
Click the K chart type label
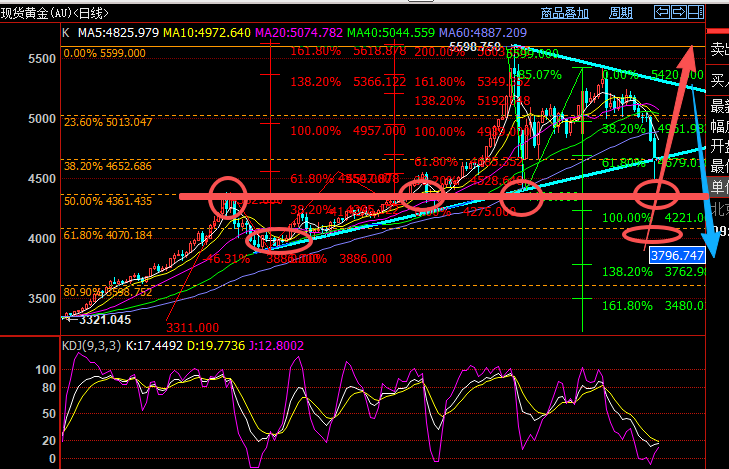point(65,32)
